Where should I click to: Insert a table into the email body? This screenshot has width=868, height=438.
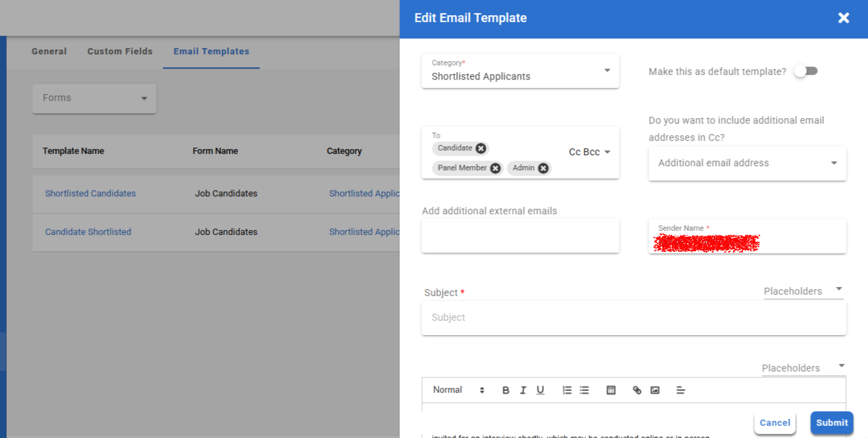(x=611, y=390)
